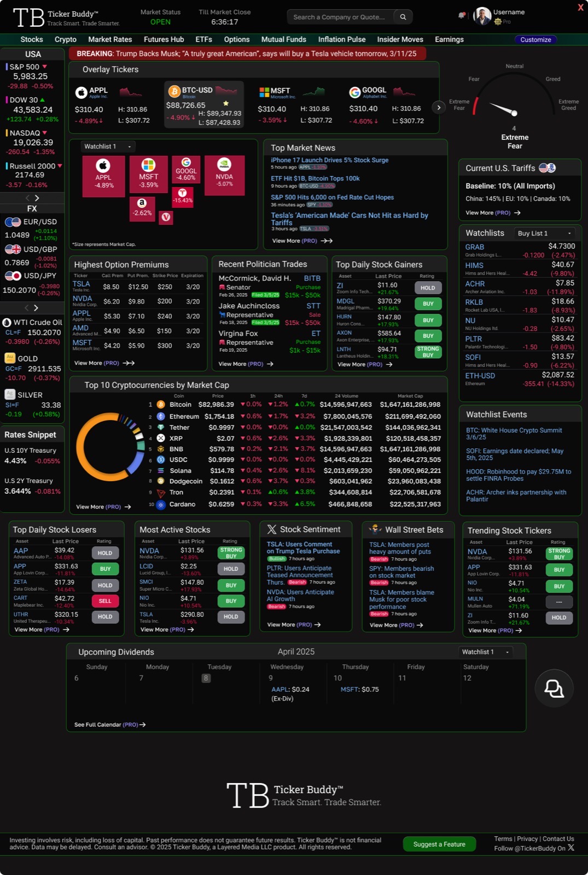This screenshot has width=588, height=875.
Task: Click the EUR/USD flag pair icon
Action: (13, 222)
